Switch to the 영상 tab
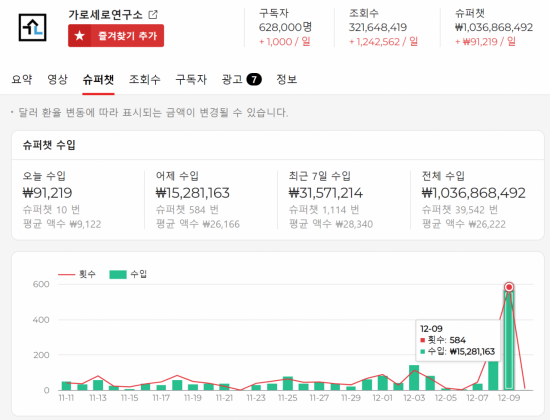Viewport: 550px width, 420px height. pyautogui.click(x=57, y=79)
